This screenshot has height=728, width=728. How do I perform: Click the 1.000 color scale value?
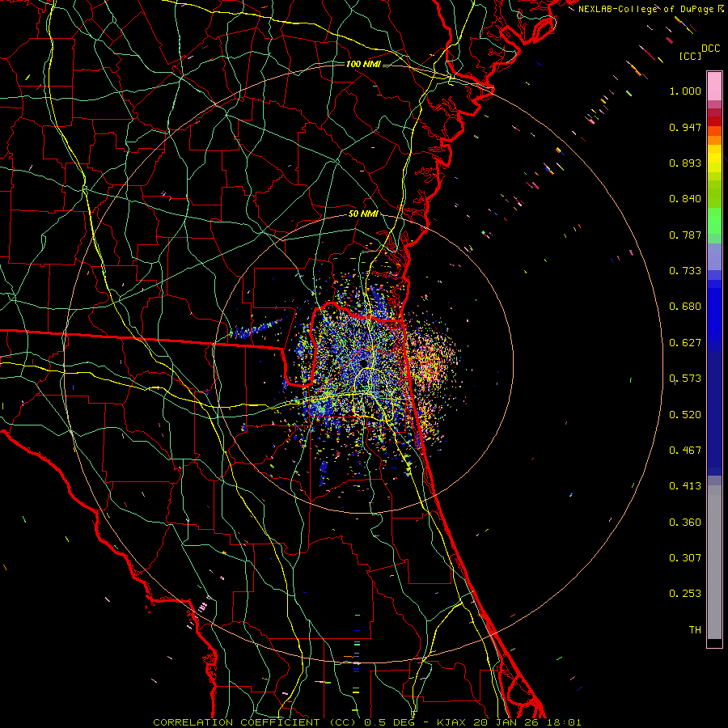pos(685,91)
